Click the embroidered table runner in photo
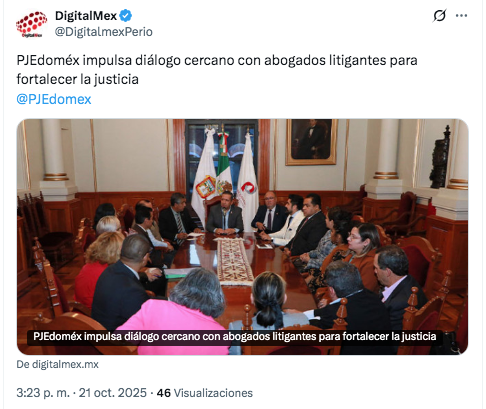Image resolution: width=486 pixels, height=409 pixels. (x=235, y=261)
